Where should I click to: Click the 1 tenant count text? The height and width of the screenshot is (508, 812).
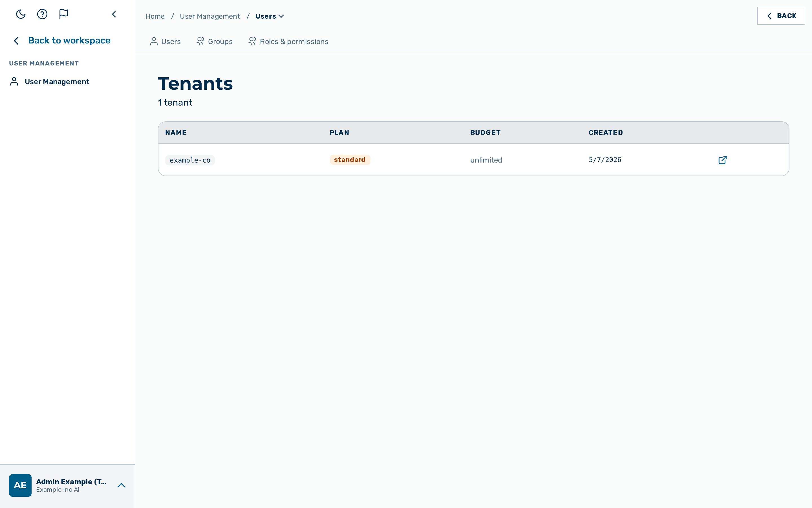tap(175, 102)
